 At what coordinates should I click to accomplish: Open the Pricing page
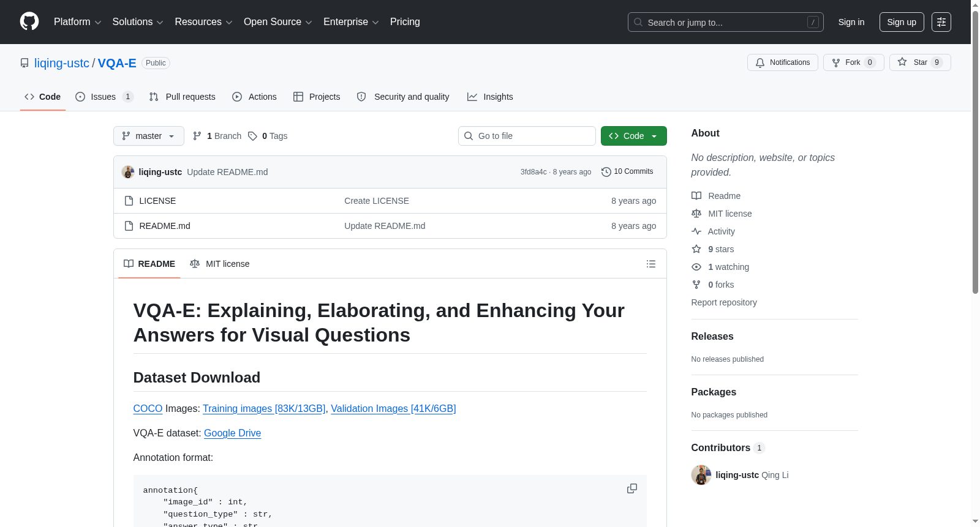tap(405, 22)
